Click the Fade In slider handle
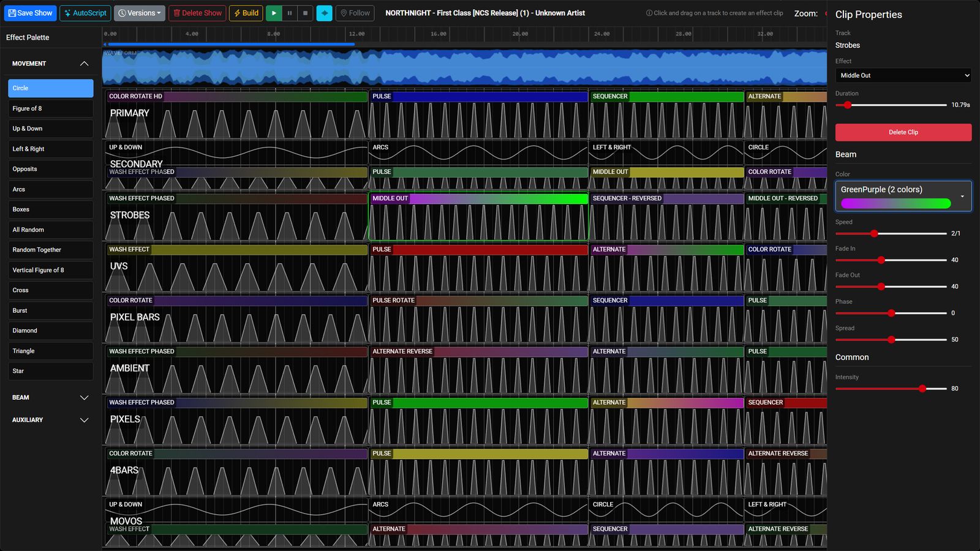 pos(881,260)
